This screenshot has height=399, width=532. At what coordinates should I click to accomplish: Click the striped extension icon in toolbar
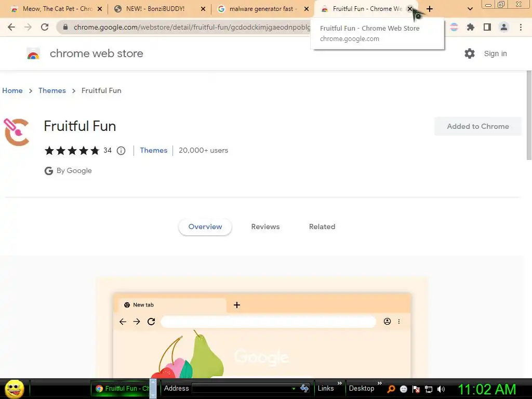[x=454, y=27]
